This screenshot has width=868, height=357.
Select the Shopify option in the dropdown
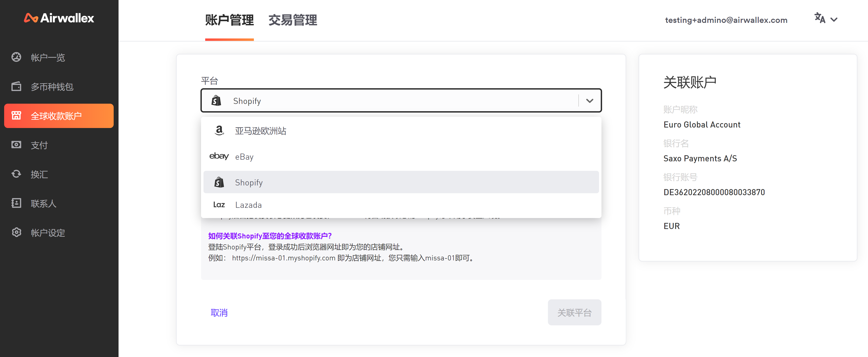pos(249,182)
